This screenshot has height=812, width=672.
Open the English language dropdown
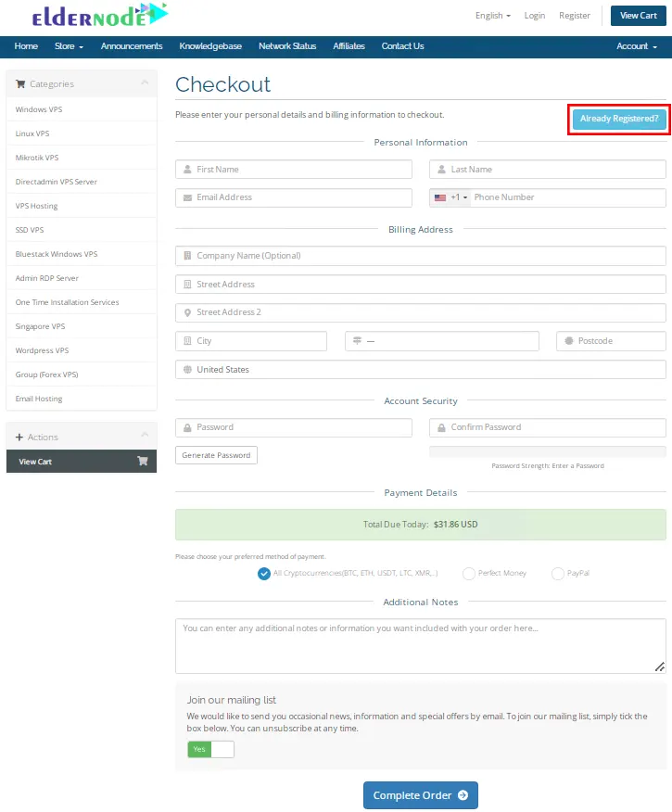pyautogui.click(x=492, y=15)
